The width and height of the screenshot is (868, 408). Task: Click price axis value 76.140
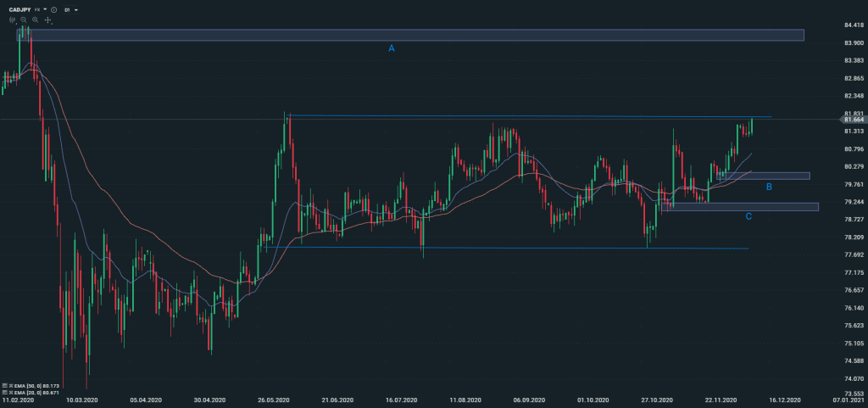pos(854,308)
